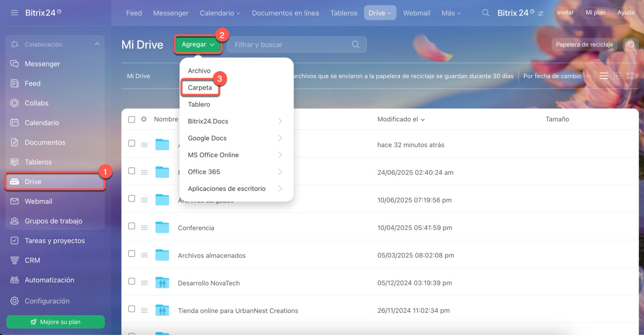Select the Desarrollo NovaTech checkbox

132,281
